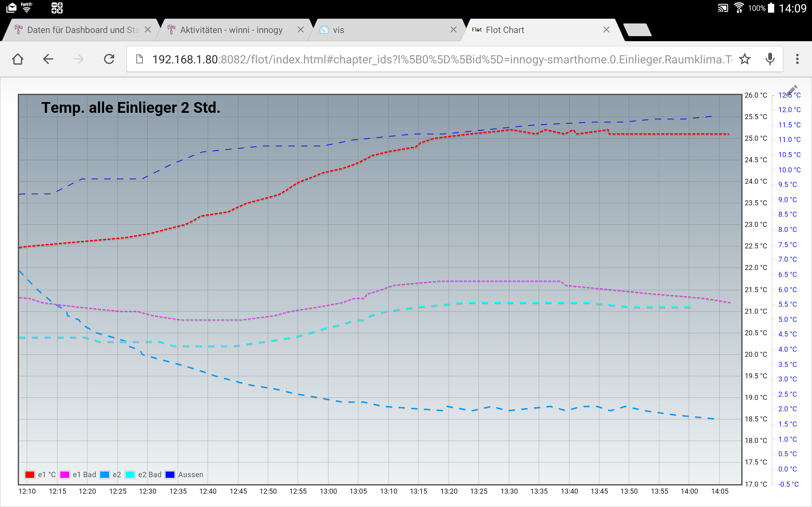
Task: Click the dark blue Aussen legend swatch
Action: 170,474
